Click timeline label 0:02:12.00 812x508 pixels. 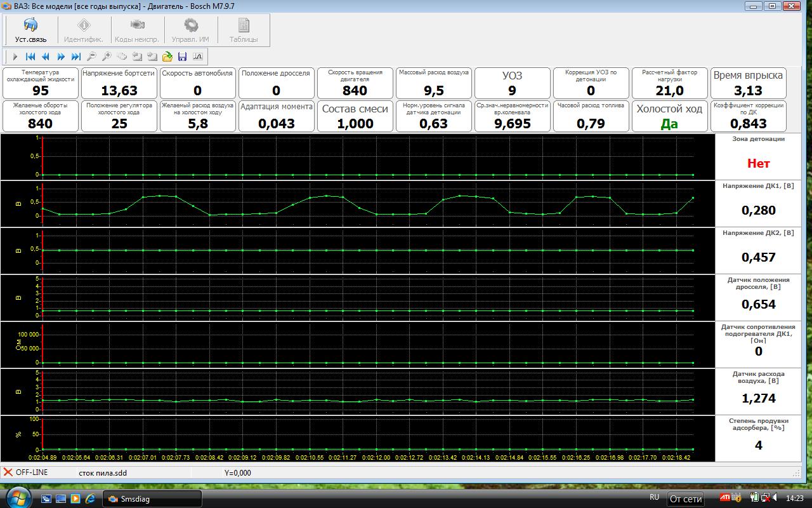coord(377,457)
